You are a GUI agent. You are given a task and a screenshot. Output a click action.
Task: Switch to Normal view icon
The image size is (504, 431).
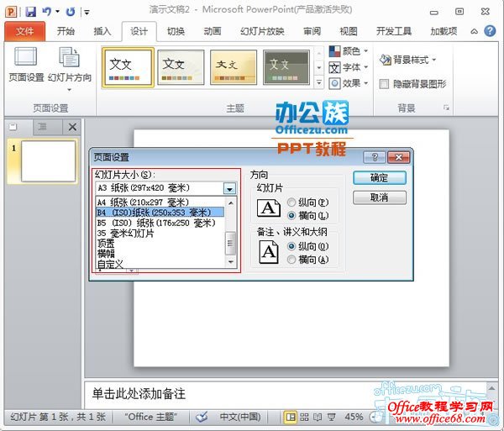(x=291, y=418)
